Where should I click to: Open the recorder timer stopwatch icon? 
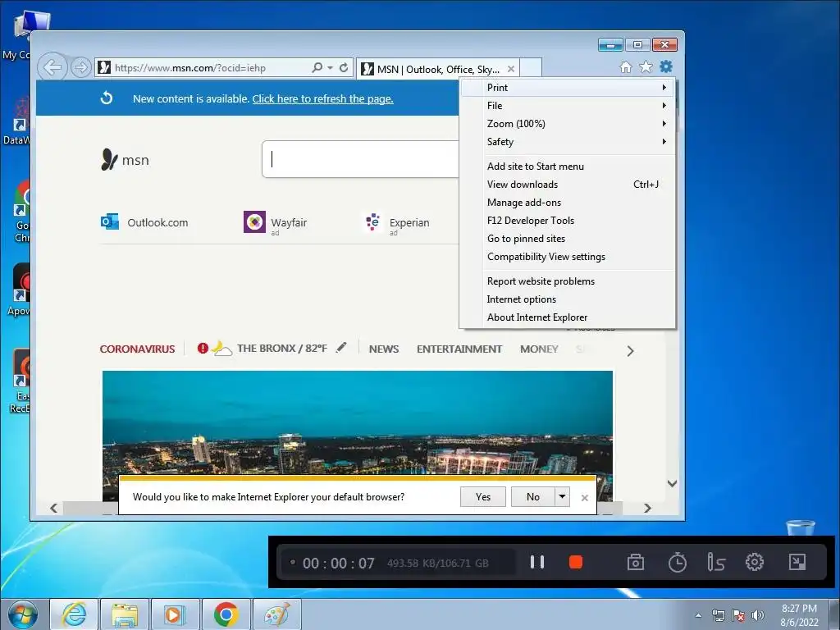coord(677,563)
